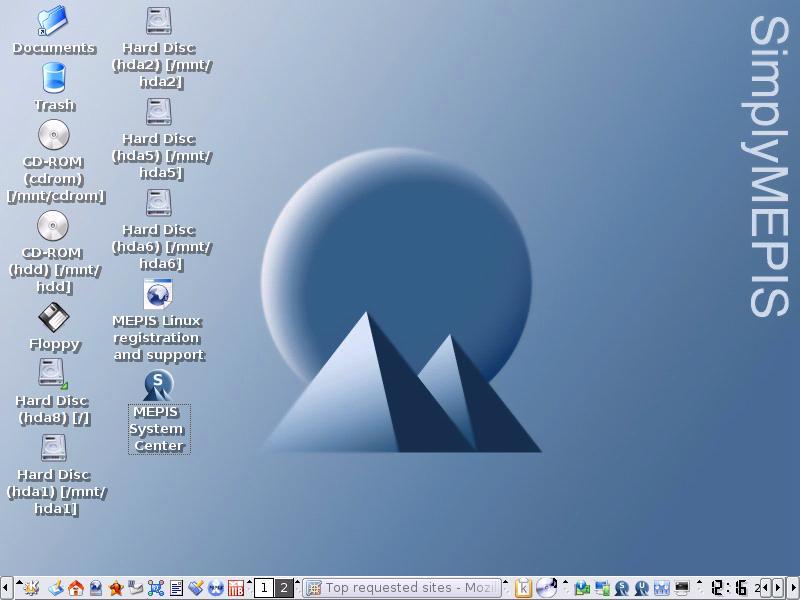Open the applet handle before the taskbar entry

click(x=298, y=588)
